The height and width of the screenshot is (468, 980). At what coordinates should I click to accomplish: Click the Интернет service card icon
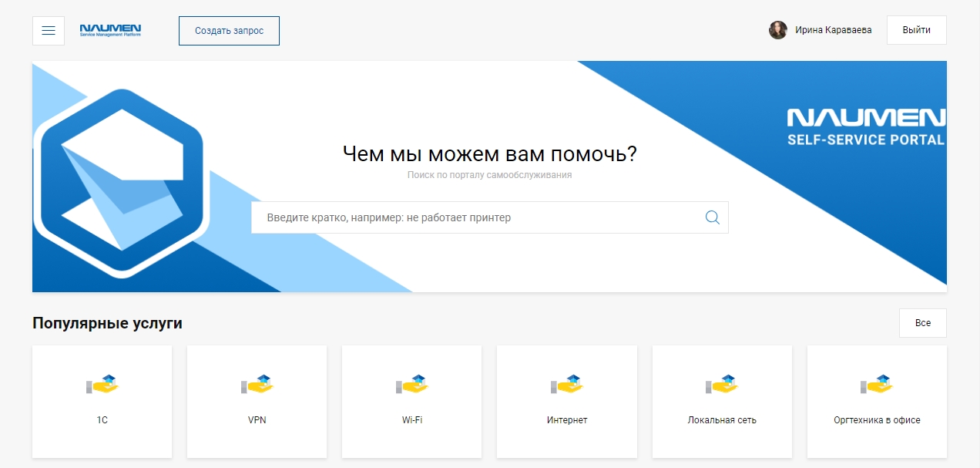click(x=566, y=384)
